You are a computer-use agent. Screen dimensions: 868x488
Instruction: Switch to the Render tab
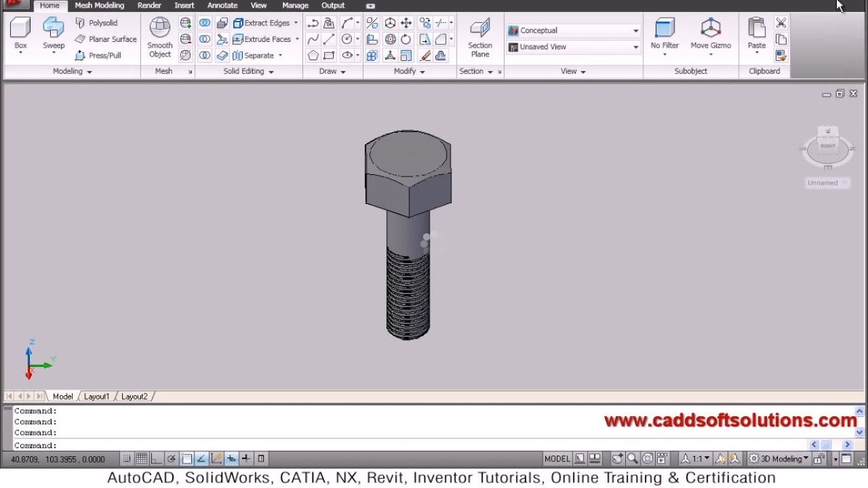coord(149,5)
